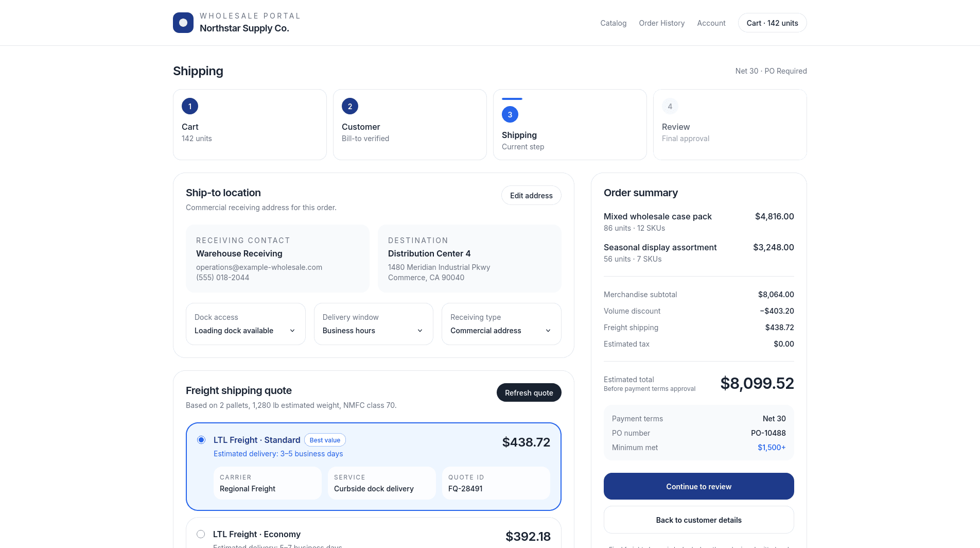Open the cart with 142 units
This screenshot has width=980, height=548.
coord(772,23)
